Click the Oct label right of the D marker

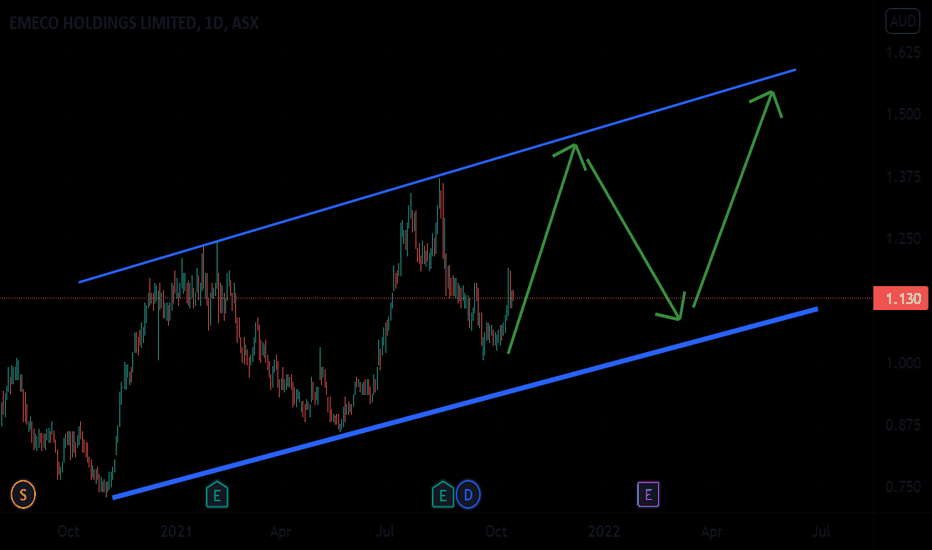click(x=496, y=531)
